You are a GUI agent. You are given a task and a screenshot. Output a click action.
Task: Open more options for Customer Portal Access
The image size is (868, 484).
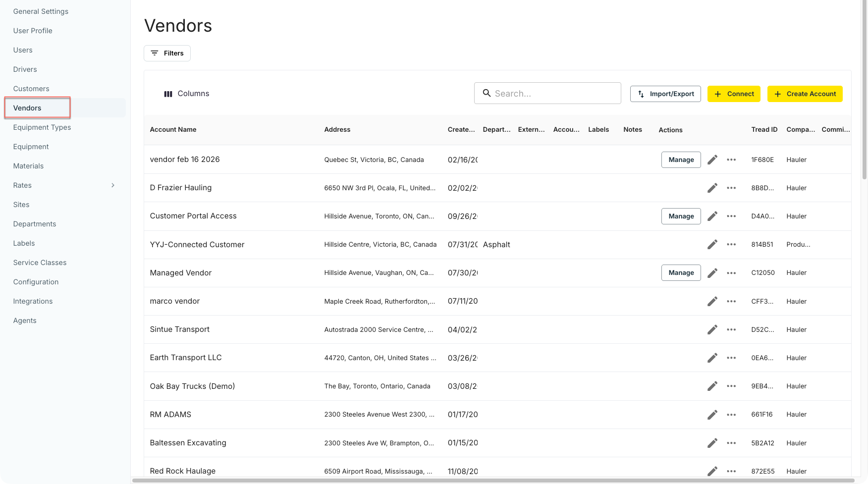point(731,216)
